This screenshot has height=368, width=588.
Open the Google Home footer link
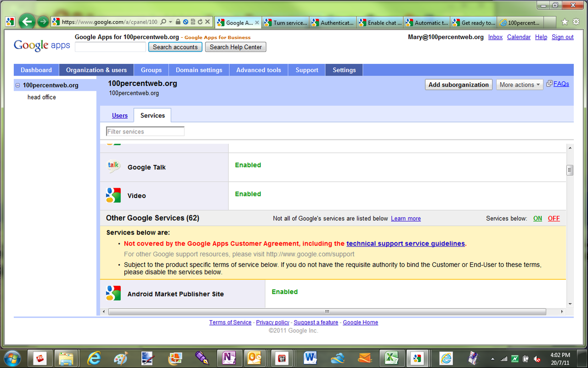[x=361, y=322]
